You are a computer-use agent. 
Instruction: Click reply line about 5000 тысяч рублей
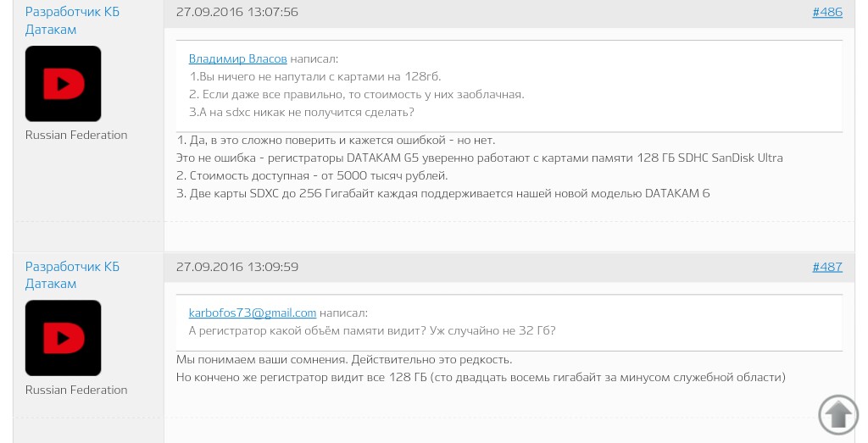tap(311, 175)
